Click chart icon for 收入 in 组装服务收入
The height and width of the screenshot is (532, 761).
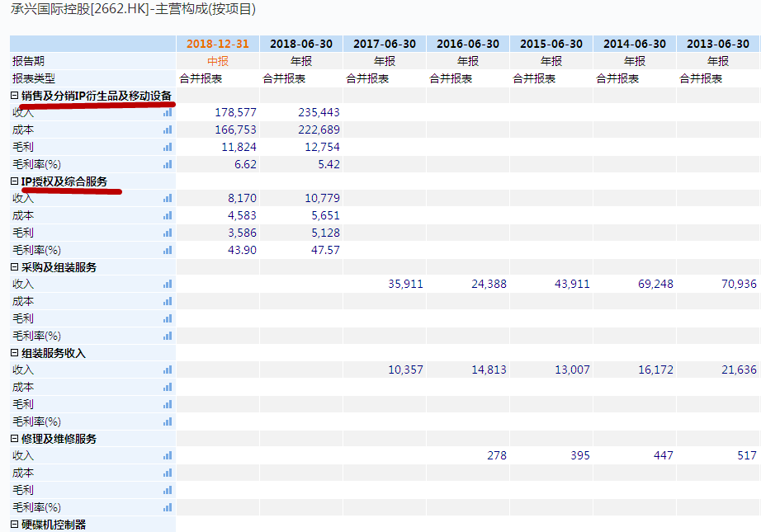pos(168,370)
